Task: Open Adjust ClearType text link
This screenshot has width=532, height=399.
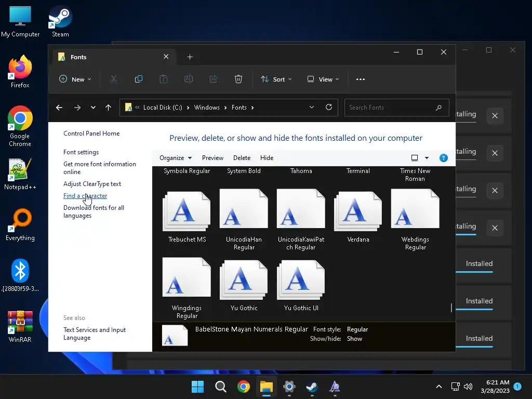Action: pos(92,183)
